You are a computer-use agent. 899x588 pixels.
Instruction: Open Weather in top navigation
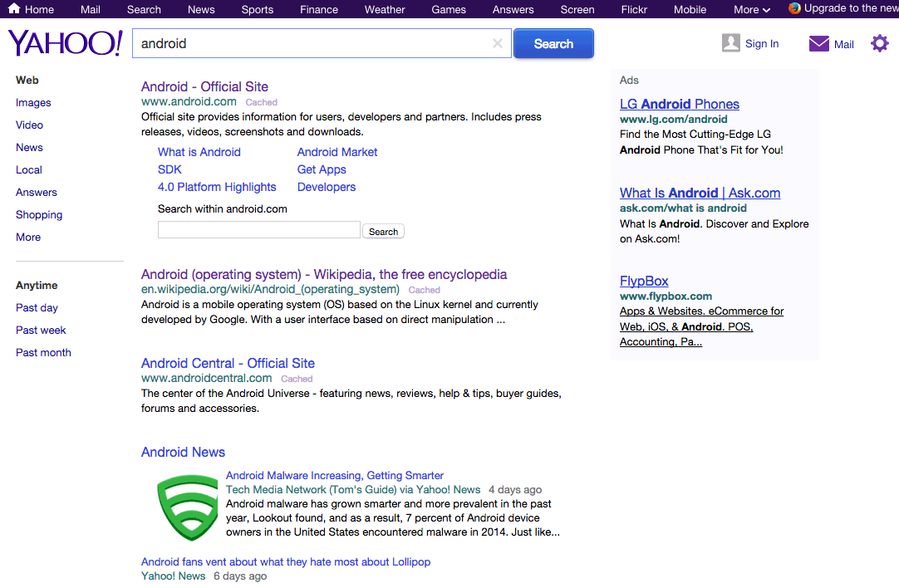click(385, 10)
